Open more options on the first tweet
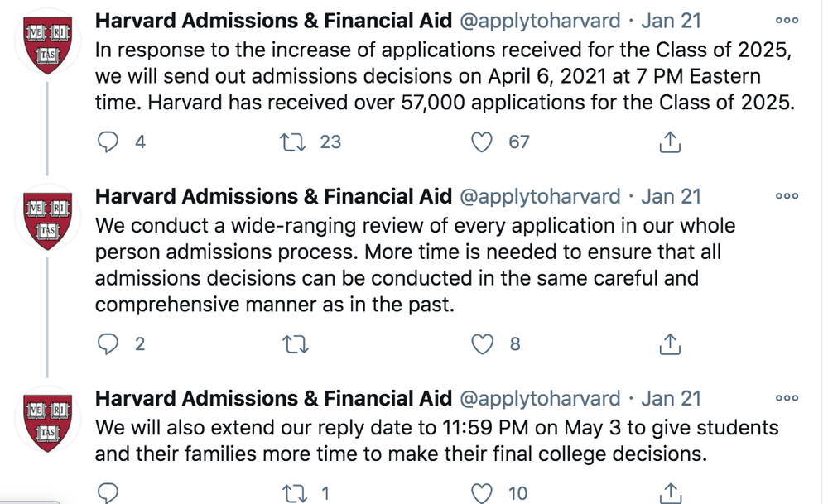This screenshot has height=504, width=828. click(787, 21)
